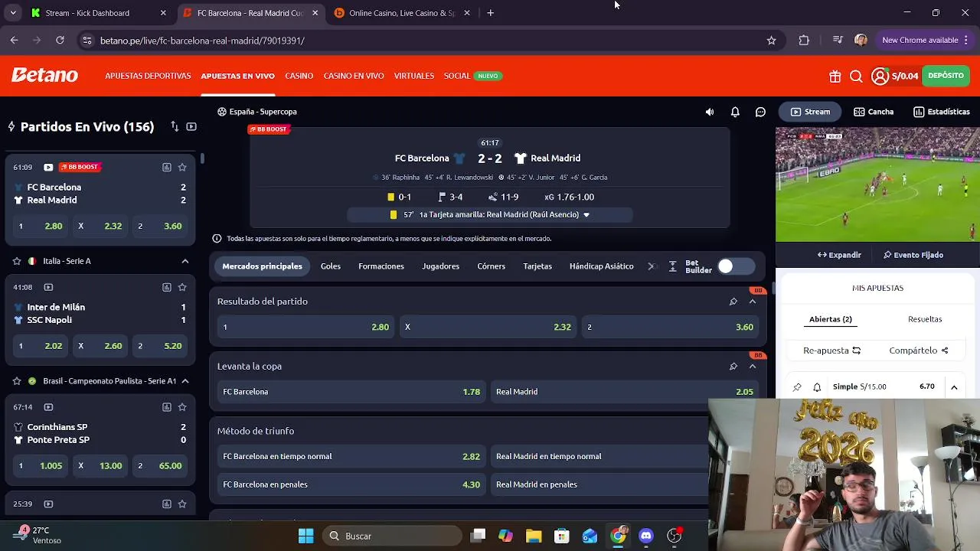Click the Evento Fijado button
This screenshot has height=551, width=980.
click(913, 255)
